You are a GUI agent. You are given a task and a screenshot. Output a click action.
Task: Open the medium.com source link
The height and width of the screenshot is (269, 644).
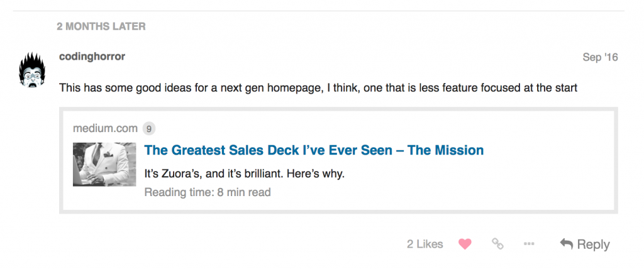[105, 129]
